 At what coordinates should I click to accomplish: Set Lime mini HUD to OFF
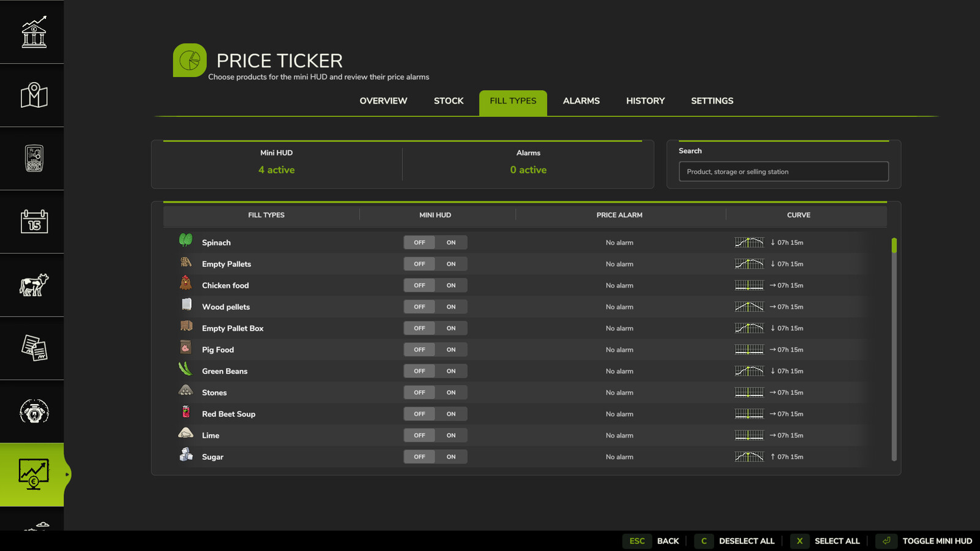point(420,435)
